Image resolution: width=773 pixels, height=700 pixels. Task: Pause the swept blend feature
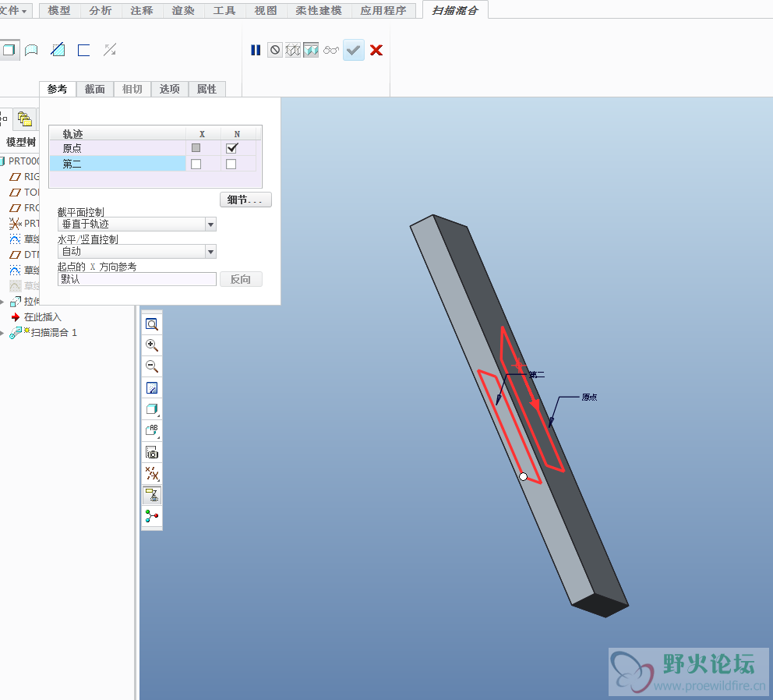click(x=256, y=50)
